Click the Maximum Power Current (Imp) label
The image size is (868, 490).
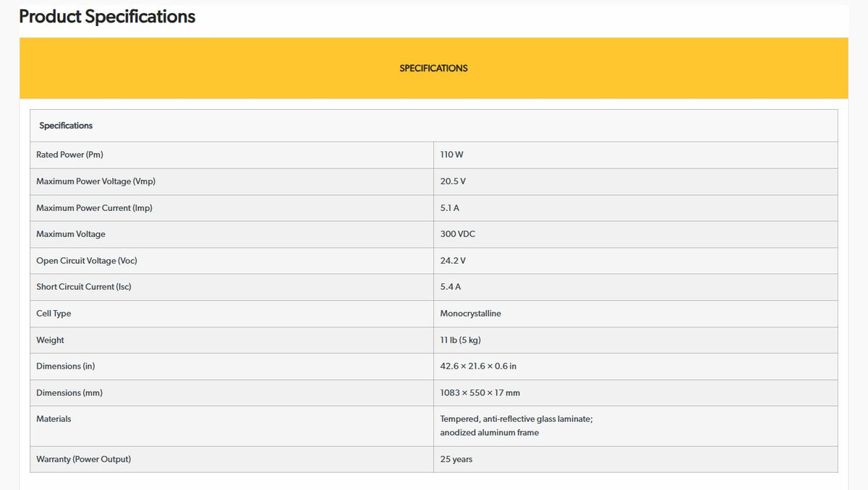pos(94,208)
